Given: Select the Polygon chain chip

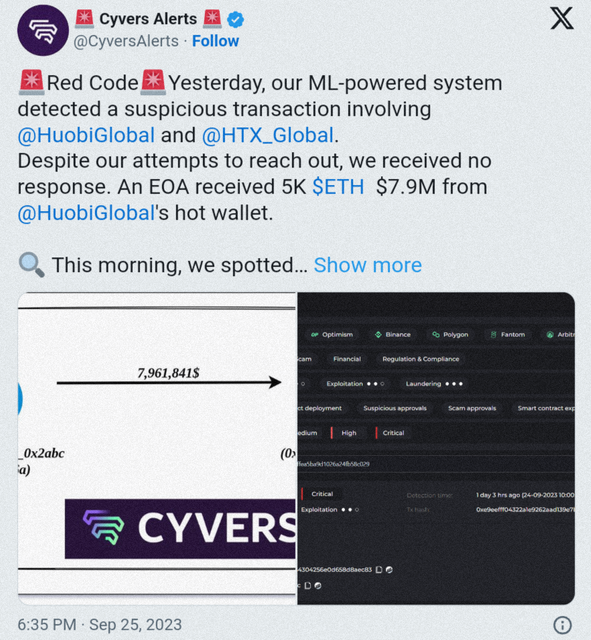Looking at the screenshot, I should pos(450,335).
